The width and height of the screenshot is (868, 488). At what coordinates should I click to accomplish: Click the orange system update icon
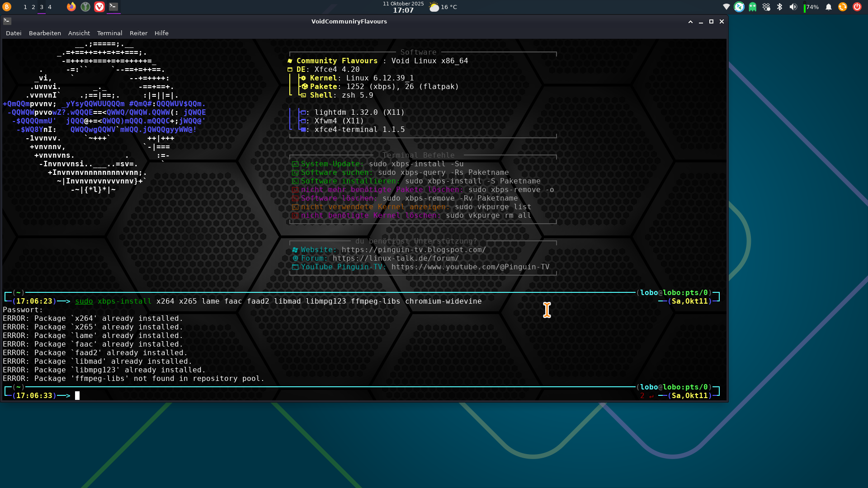(x=843, y=7)
